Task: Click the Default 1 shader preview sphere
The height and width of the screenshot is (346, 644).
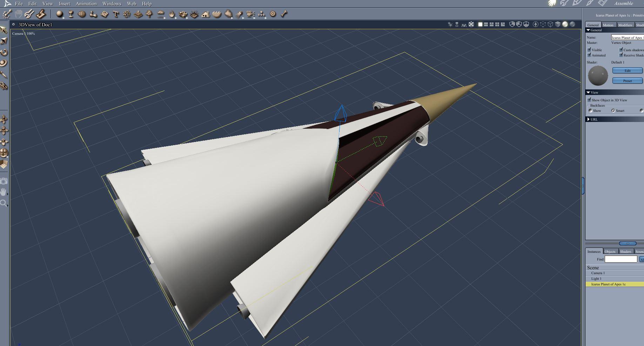Action: (x=598, y=75)
